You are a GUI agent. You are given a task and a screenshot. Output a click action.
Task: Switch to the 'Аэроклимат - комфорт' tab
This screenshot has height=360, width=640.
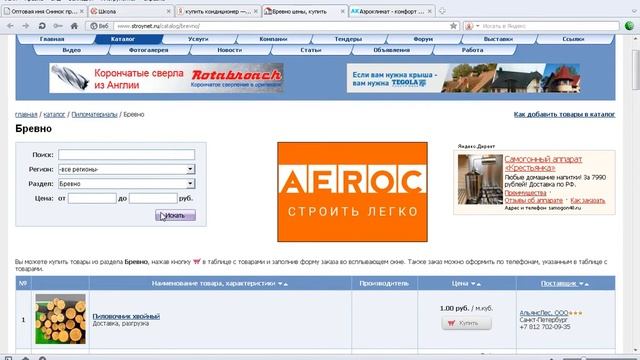point(392,11)
